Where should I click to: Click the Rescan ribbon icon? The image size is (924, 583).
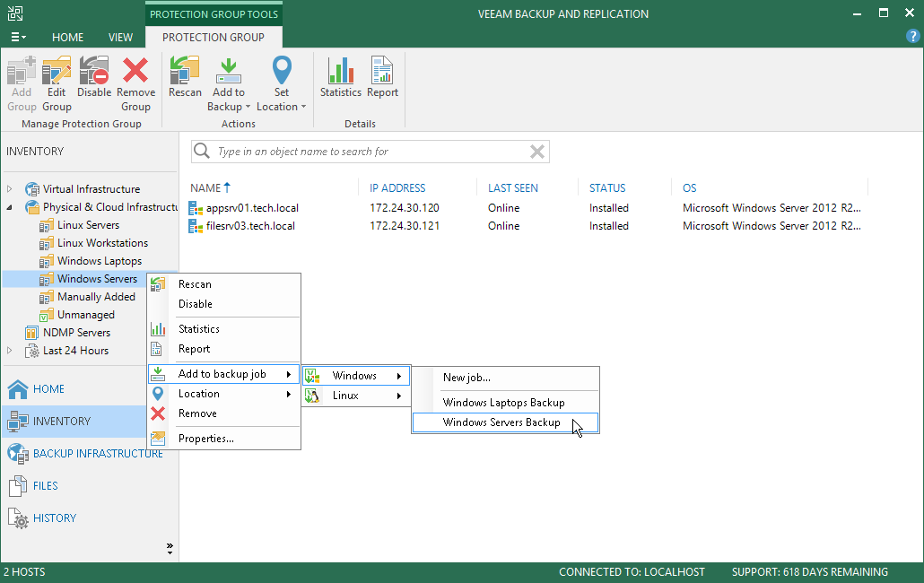point(185,71)
